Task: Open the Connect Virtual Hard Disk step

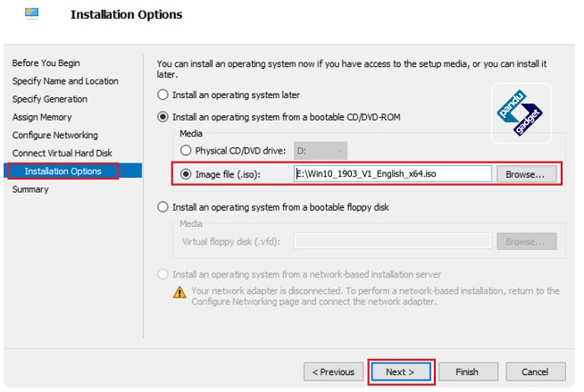Action: point(62,153)
